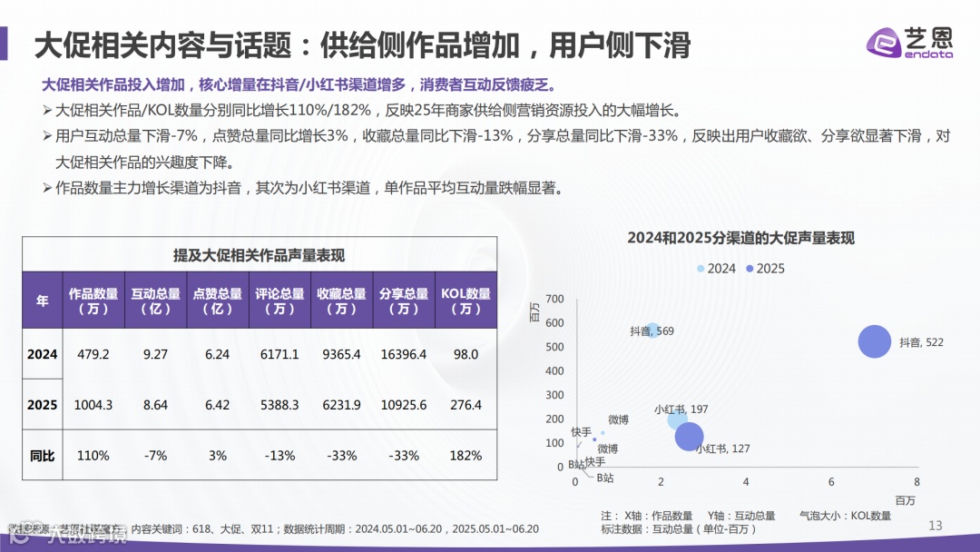Viewport: 980px width, 552px height.
Task: Click cell value 276.4
Action: coord(465,404)
